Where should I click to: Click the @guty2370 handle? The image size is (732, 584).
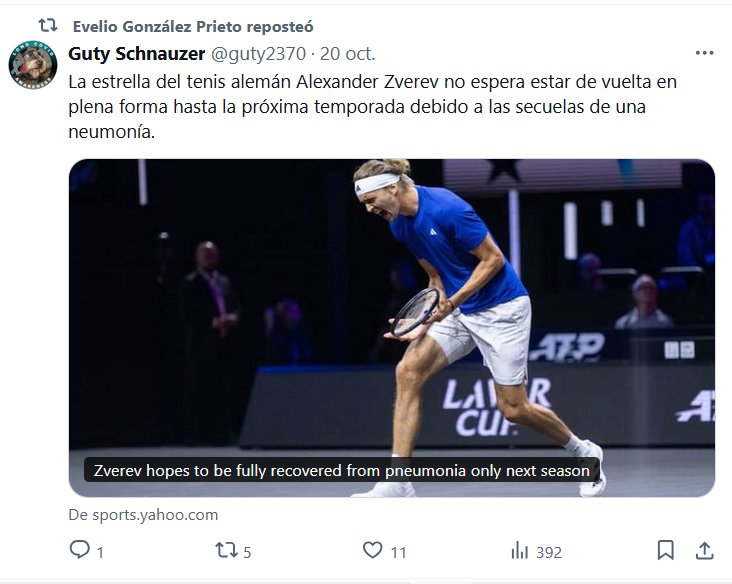(x=256, y=54)
